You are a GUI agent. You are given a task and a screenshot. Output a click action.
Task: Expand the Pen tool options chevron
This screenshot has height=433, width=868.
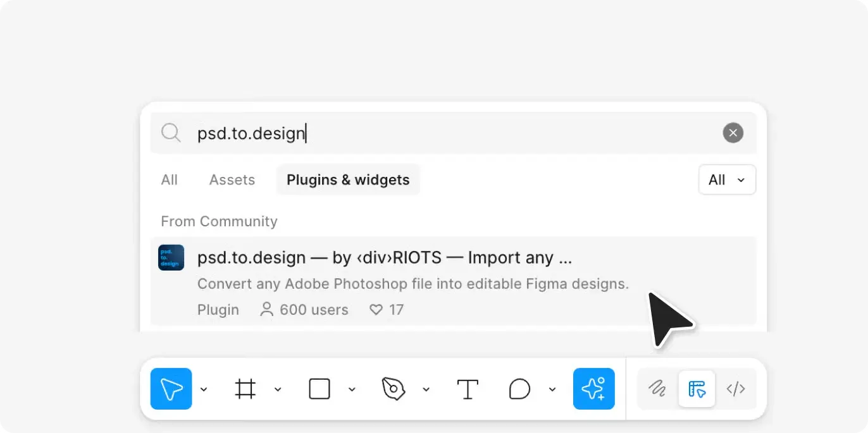[426, 389]
